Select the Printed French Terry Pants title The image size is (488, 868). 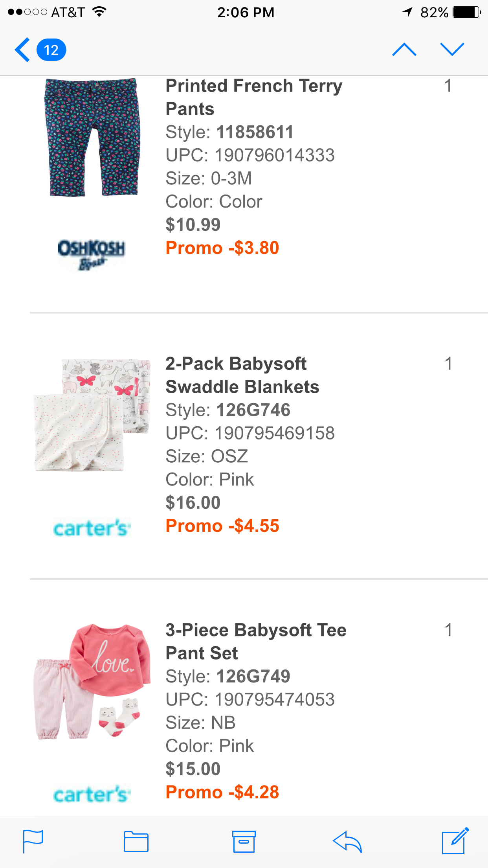[x=254, y=97]
